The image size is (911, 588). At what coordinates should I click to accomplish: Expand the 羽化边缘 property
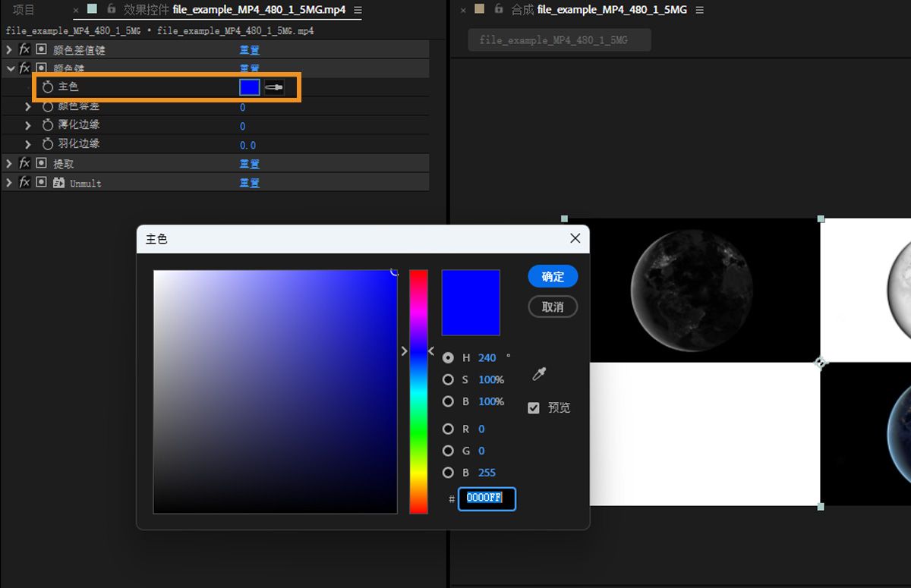(x=28, y=144)
